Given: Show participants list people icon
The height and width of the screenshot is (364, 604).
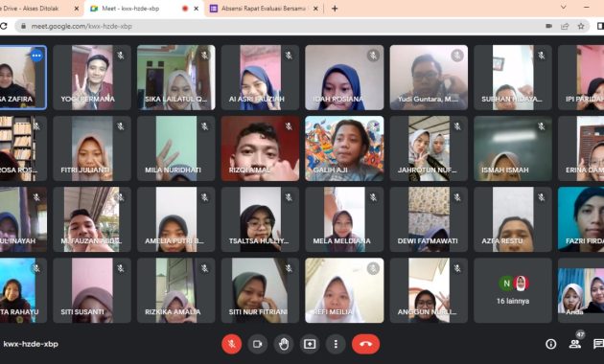Looking at the screenshot, I should (x=574, y=344).
